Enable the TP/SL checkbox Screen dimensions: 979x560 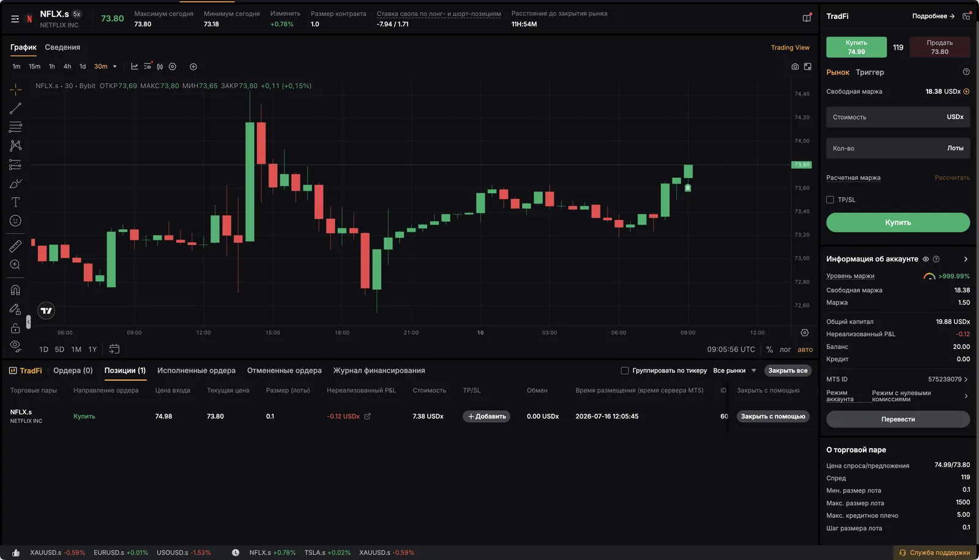[830, 200]
